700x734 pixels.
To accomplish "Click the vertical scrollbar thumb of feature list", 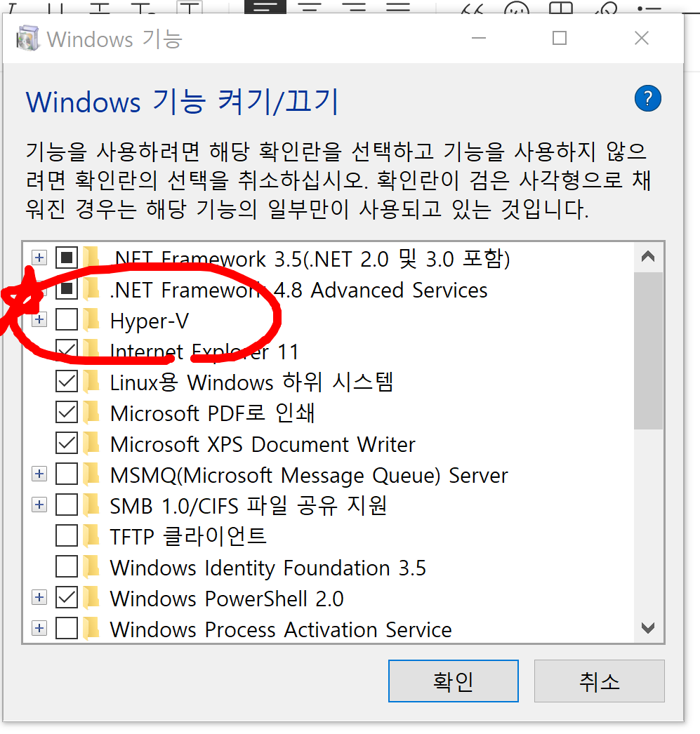I will click(x=648, y=351).
